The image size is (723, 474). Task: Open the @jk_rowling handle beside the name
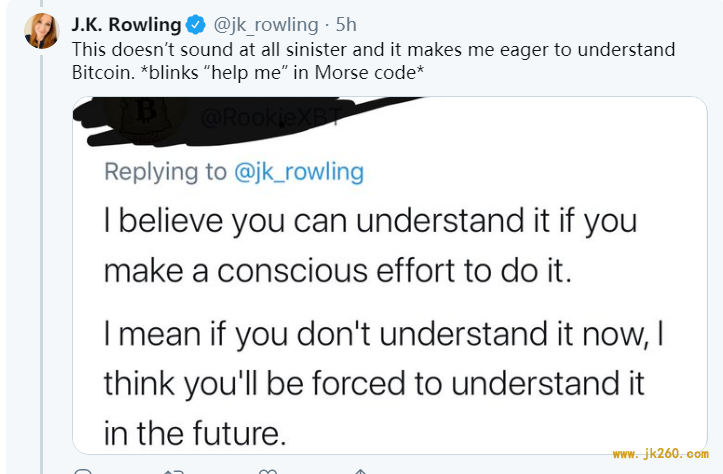click(x=266, y=25)
